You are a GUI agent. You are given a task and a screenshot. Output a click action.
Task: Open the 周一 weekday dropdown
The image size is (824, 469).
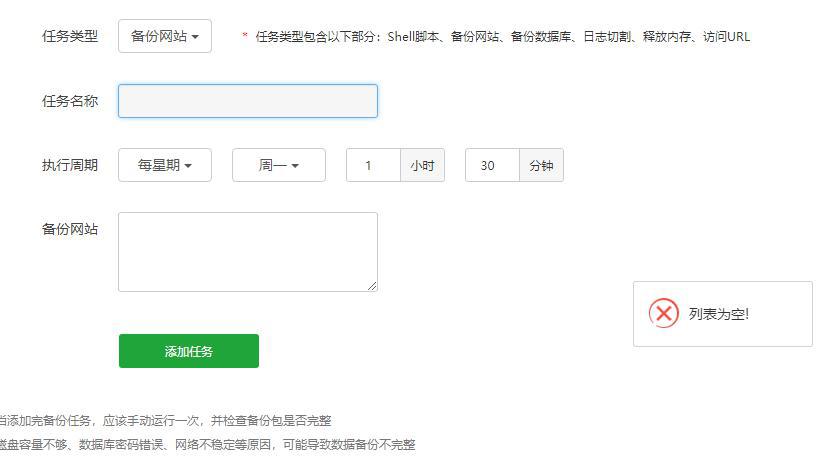click(x=279, y=165)
